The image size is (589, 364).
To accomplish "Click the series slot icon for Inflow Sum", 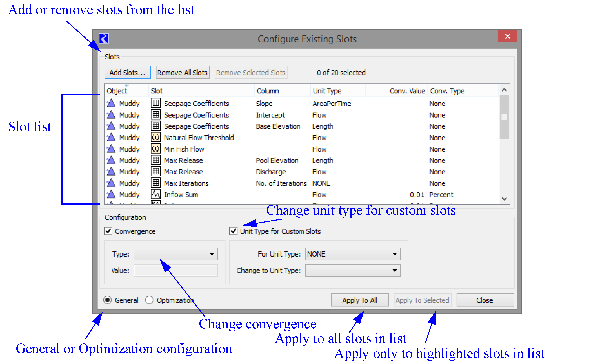I will click(156, 194).
